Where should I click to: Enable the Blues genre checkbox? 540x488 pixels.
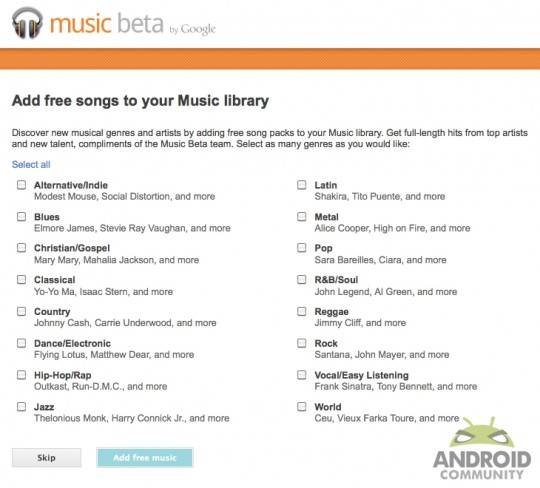click(21, 217)
